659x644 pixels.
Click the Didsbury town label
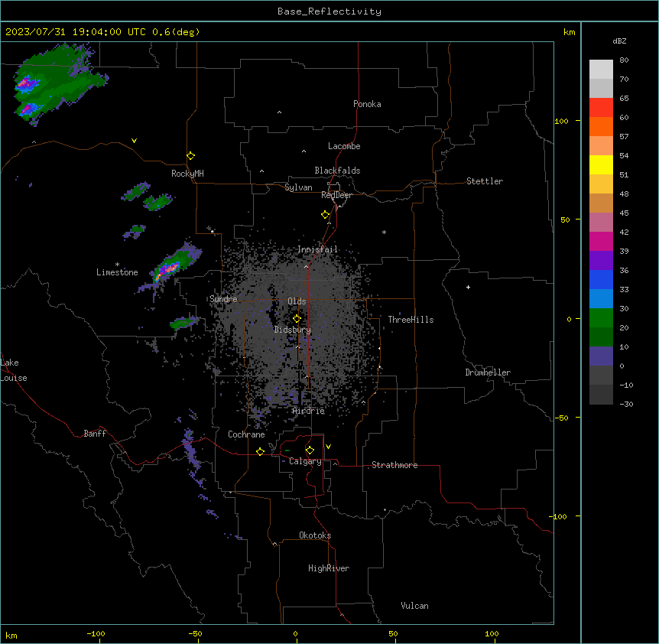[293, 330]
